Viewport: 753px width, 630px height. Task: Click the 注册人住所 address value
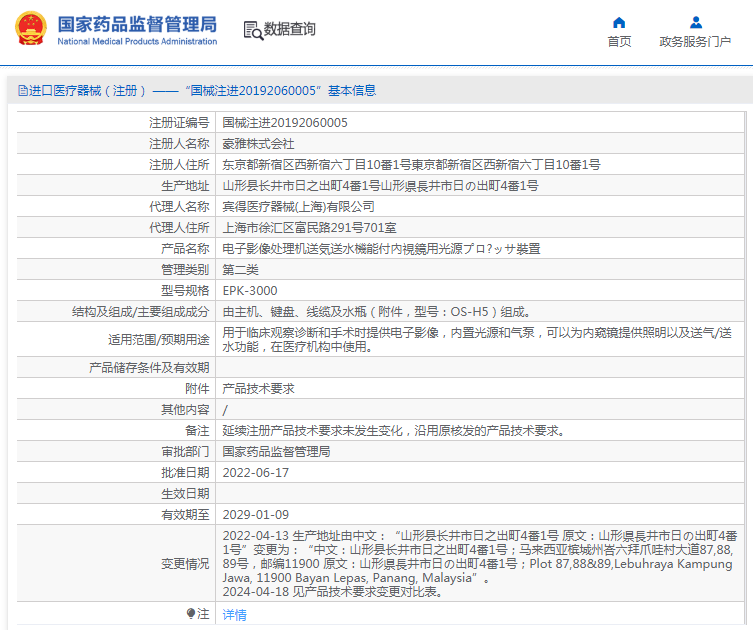pos(411,165)
